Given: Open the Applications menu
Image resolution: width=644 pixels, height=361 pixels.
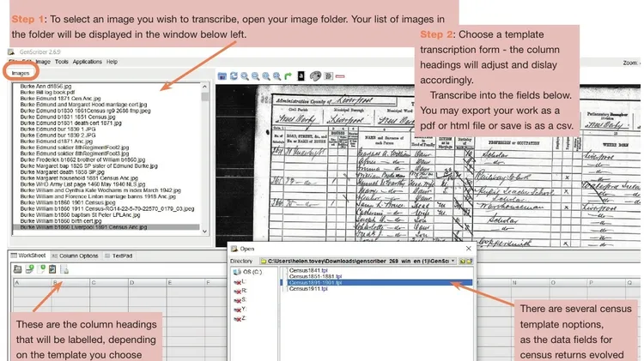Looking at the screenshot, I should pos(87,62).
